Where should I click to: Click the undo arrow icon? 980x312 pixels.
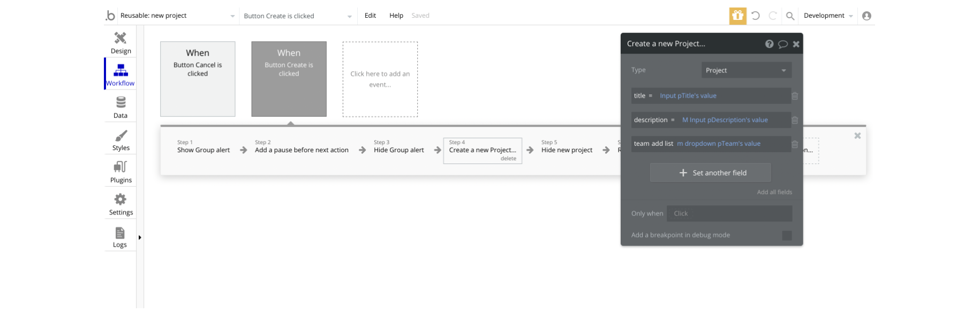click(756, 16)
